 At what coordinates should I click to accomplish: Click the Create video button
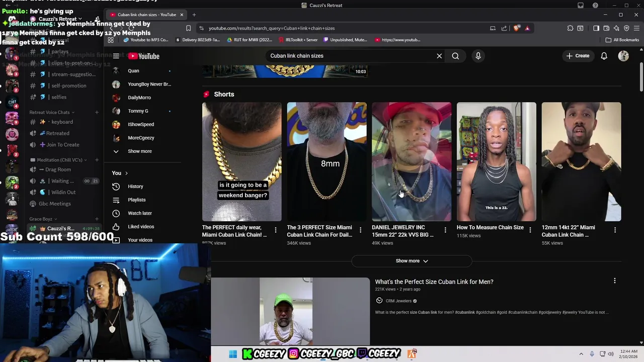click(578, 56)
